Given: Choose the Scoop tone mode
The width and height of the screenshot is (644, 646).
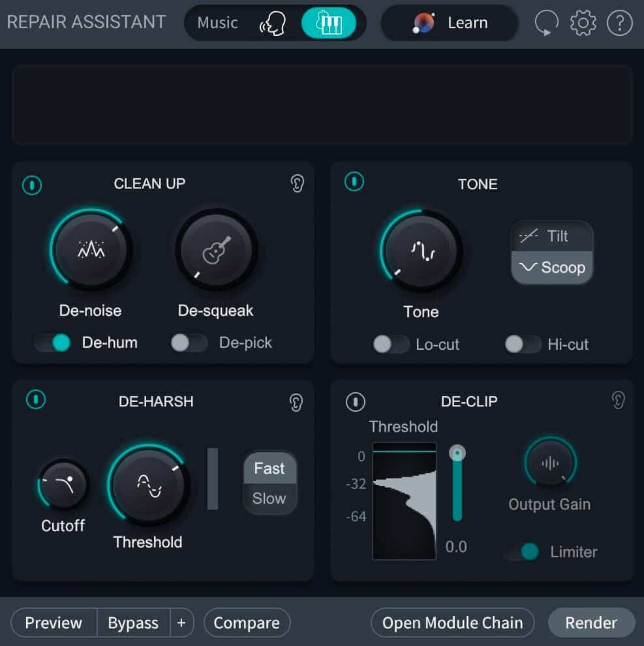Looking at the screenshot, I should point(552,268).
